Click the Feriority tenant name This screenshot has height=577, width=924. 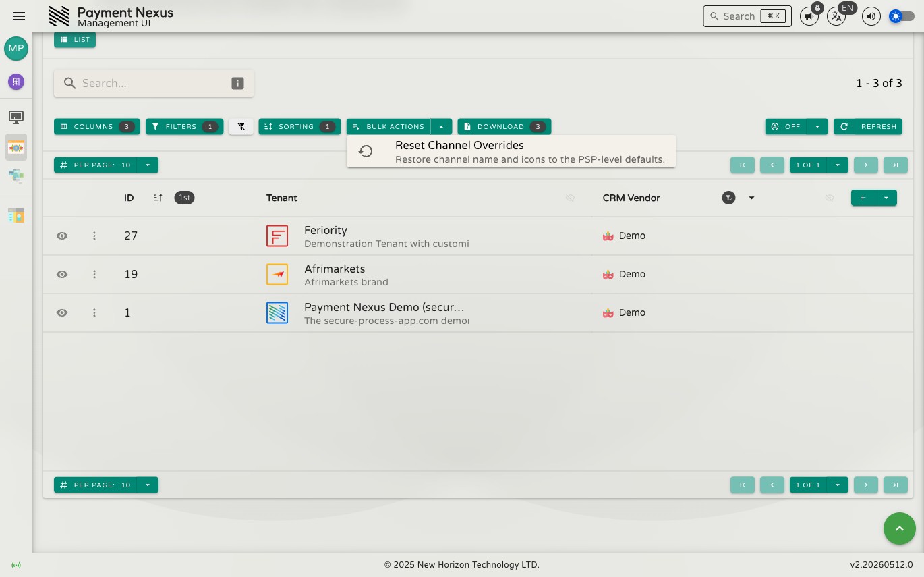(326, 230)
